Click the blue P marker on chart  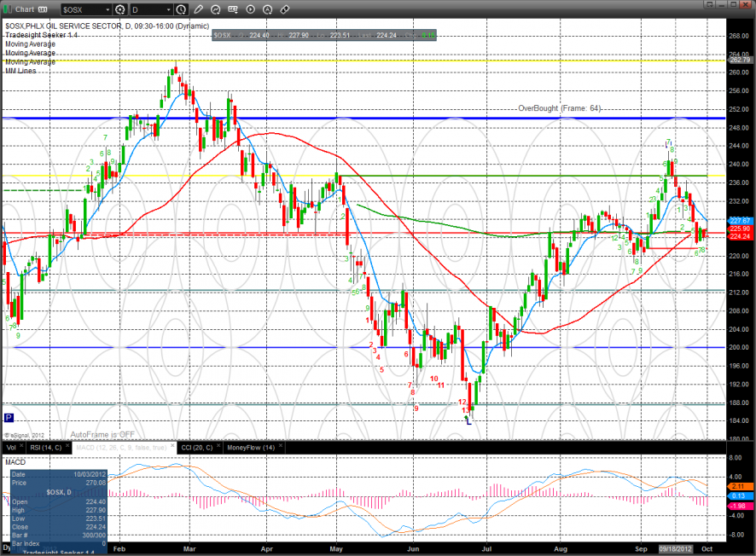coord(9,417)
